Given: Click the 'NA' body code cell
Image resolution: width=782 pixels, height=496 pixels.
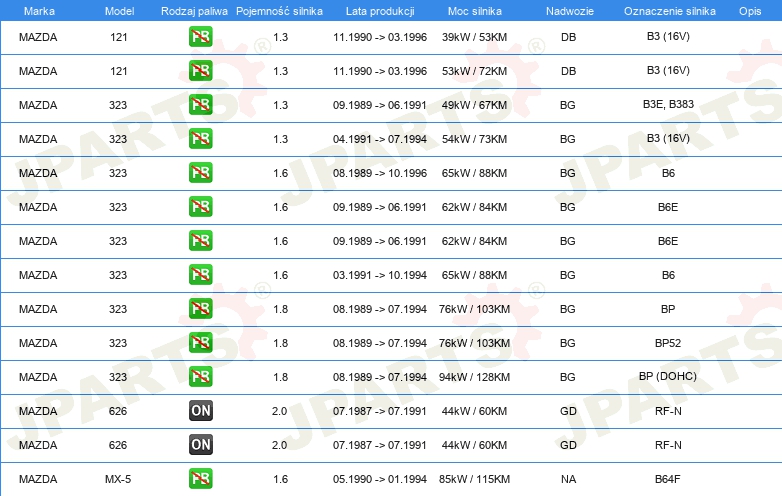Looking at the screenshot, I should point(568,479).
